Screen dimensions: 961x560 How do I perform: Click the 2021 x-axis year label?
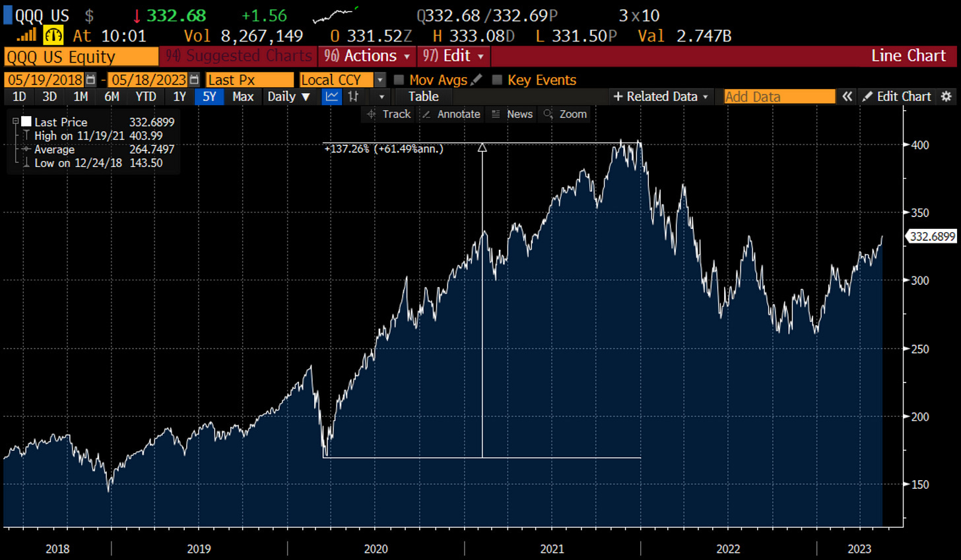pos(552,549)
